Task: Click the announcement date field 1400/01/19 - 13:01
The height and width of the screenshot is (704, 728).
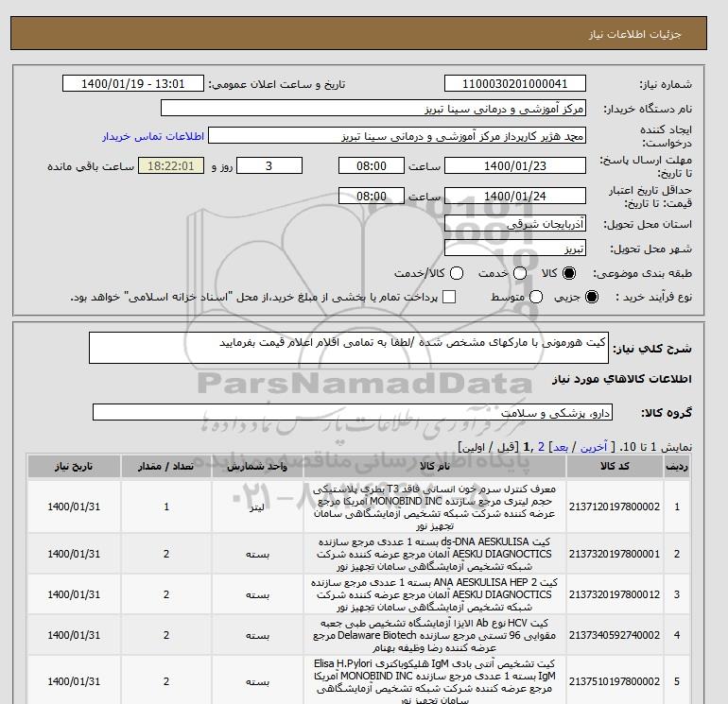Action: 132,83
